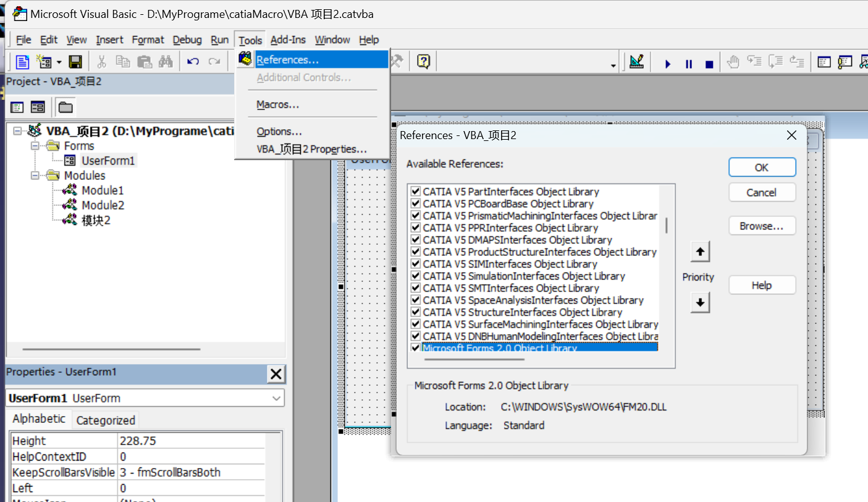868x502 pixels.
Task: Click the Cut scissors icon
Action: point(102,62)
